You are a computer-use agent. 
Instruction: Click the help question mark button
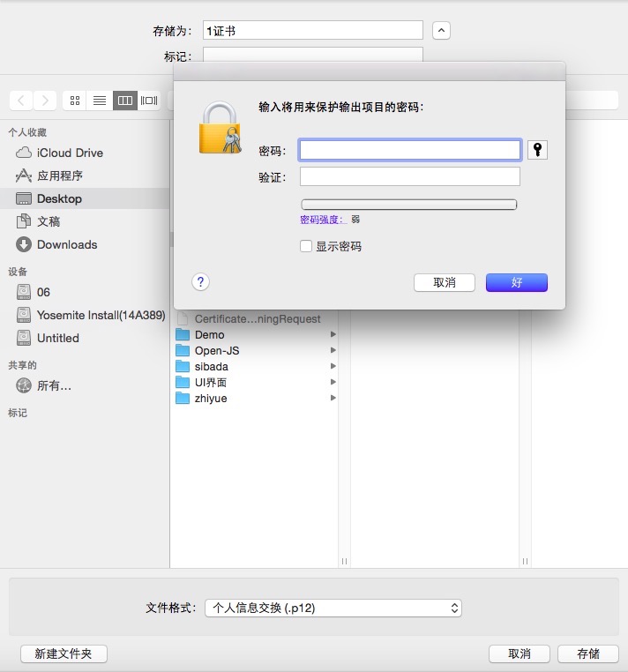(201, 282)
